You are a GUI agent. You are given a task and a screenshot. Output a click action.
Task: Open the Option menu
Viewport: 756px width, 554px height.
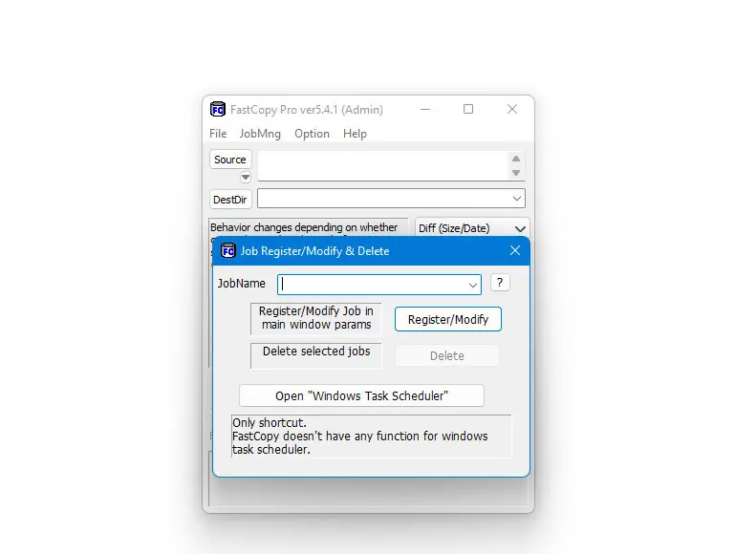(x=312, y=134)
